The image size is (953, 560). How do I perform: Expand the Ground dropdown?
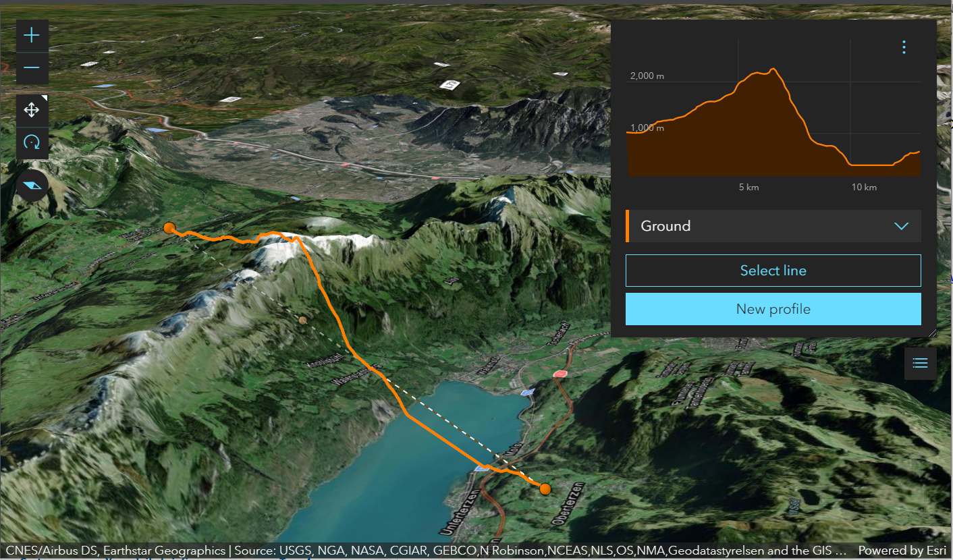[x=902, y=226]
